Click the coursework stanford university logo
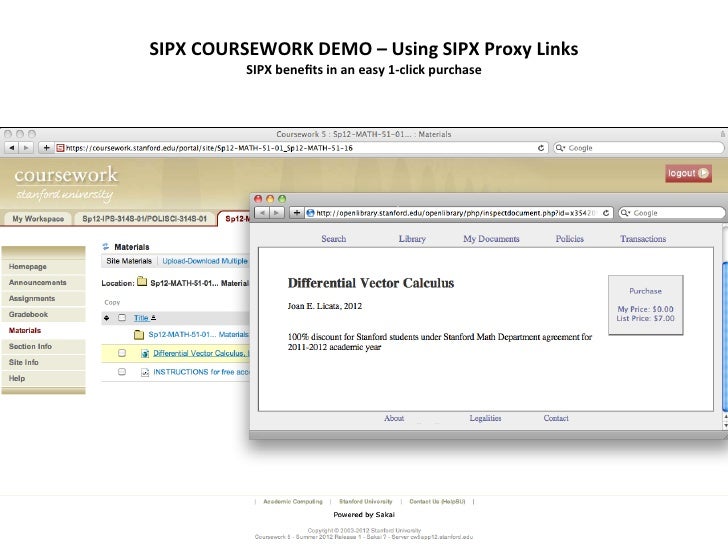728x546 pixels. (65, 183)
